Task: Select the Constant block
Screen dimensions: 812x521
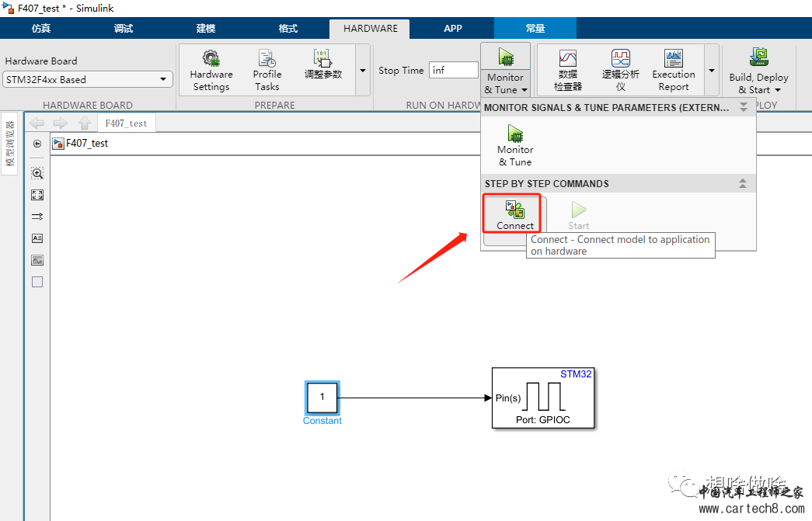Action: pyautogui.click(x=322, y=398)
